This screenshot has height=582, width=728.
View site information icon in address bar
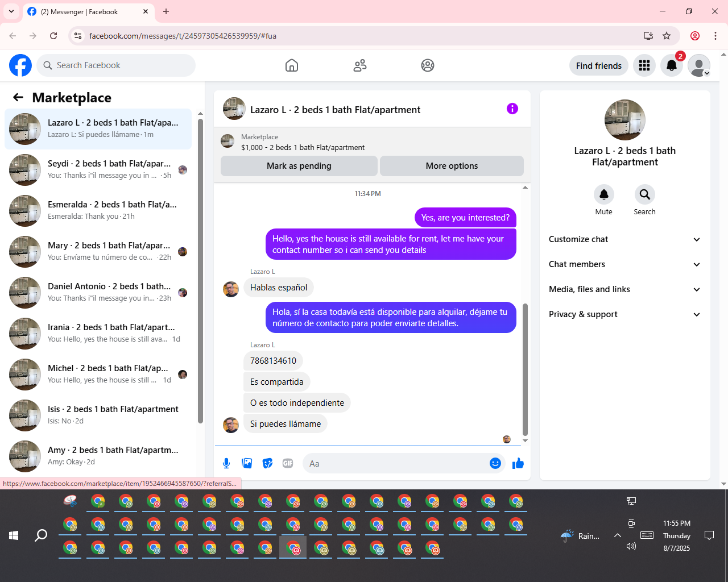click(x=78, y=36)
